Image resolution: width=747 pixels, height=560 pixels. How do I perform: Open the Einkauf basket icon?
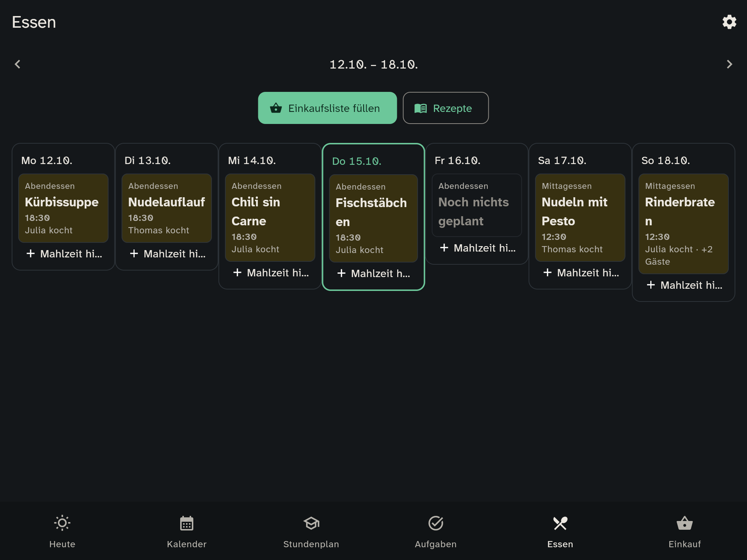(685, 523)
